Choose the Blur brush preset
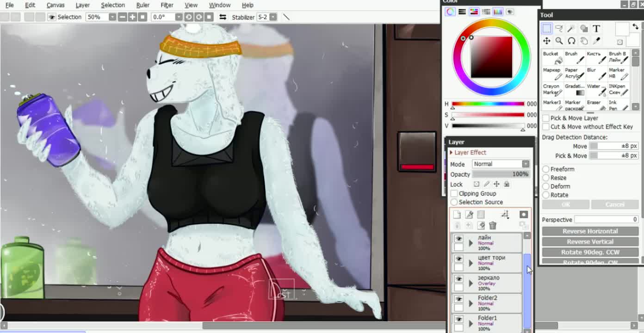This screenshot has height=333, width=644. [x=596, y=74]
